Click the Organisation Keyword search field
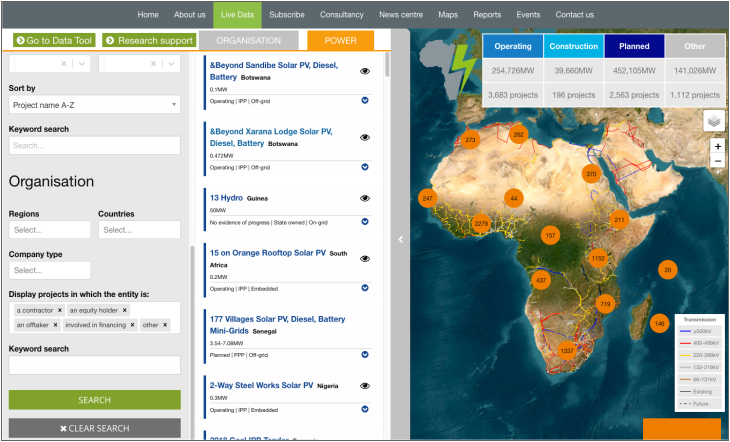The height and width of the screenshot is (442, 730). [95, 365]
